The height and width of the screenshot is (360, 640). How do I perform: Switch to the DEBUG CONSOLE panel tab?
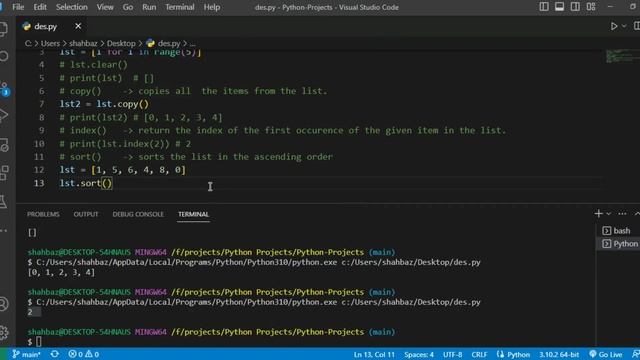click(x=138, y=214)
